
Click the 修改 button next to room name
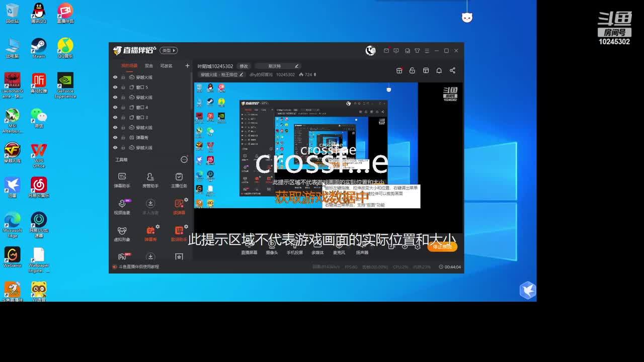click(244, 66)
